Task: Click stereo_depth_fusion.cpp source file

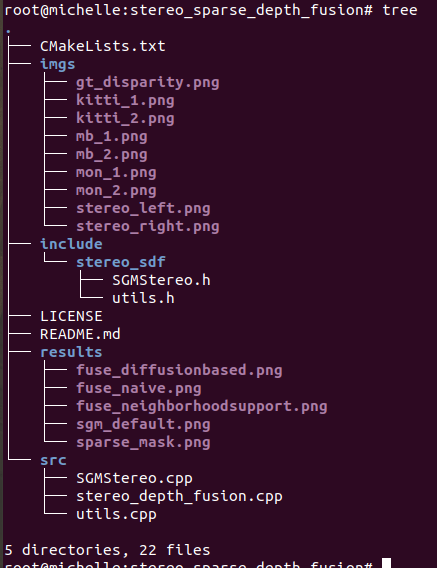Action: click(179, 497)
